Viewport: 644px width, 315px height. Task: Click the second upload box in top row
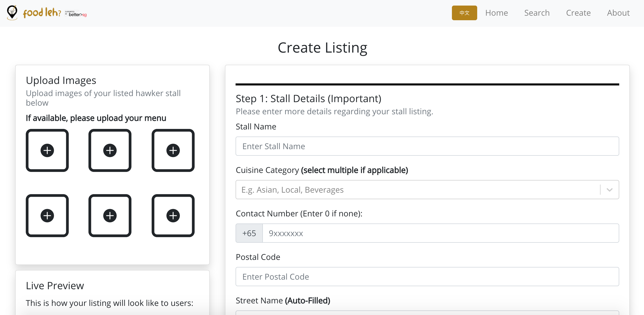coord(110,150)
